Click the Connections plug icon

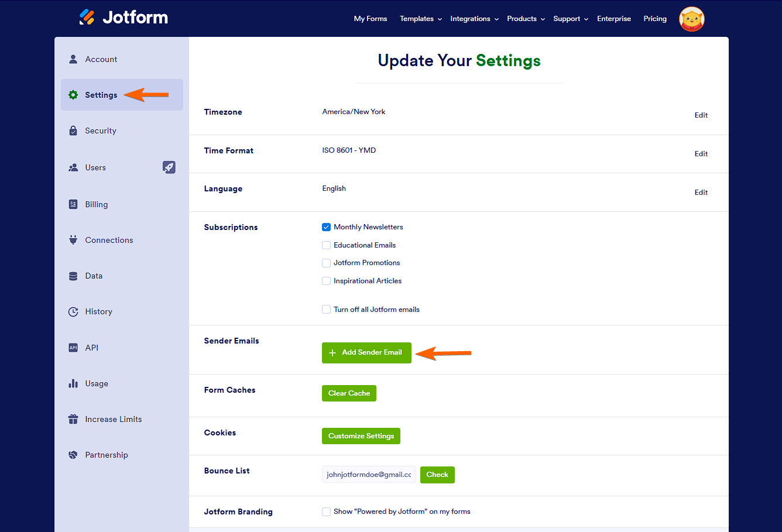point(73,240)
